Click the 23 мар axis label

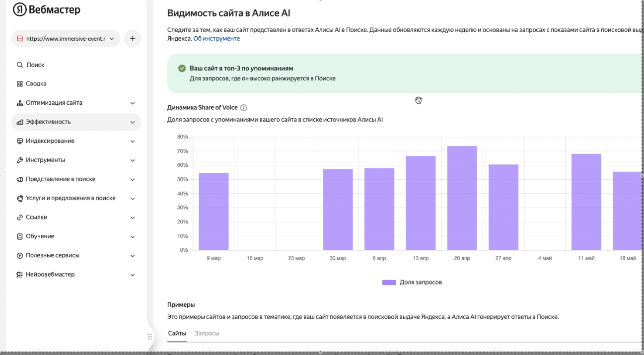click(296, 259)
